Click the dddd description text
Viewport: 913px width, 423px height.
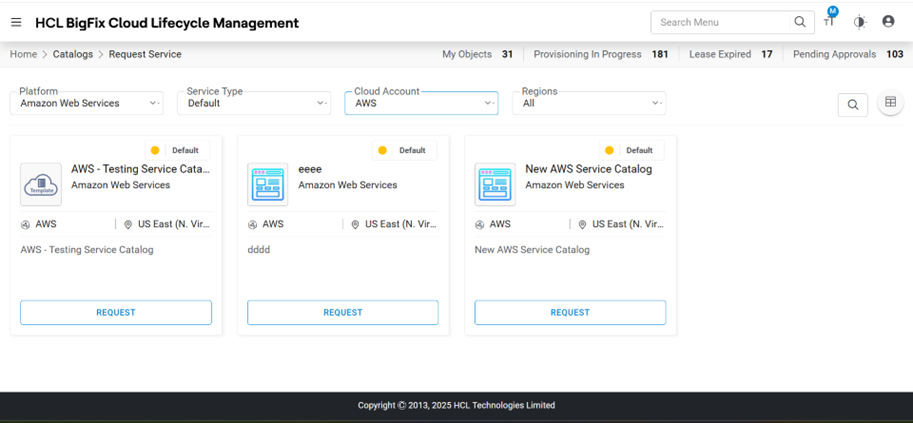coord(259,249)
